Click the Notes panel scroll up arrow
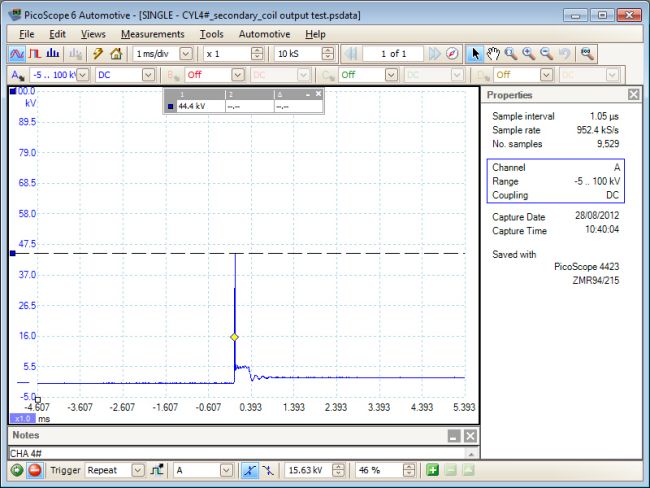This screenshot has height=488, width=650. [x=471, y=454]
